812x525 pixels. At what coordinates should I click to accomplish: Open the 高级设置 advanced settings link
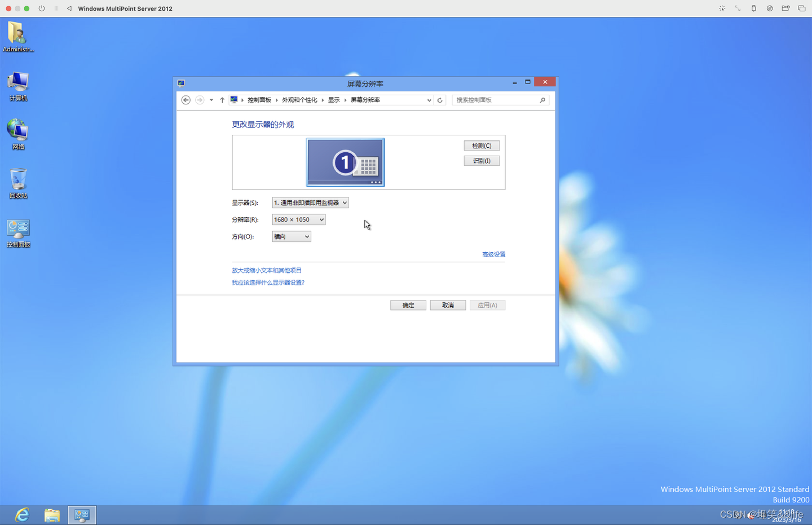pyautogui.click(x=493, y=254)
